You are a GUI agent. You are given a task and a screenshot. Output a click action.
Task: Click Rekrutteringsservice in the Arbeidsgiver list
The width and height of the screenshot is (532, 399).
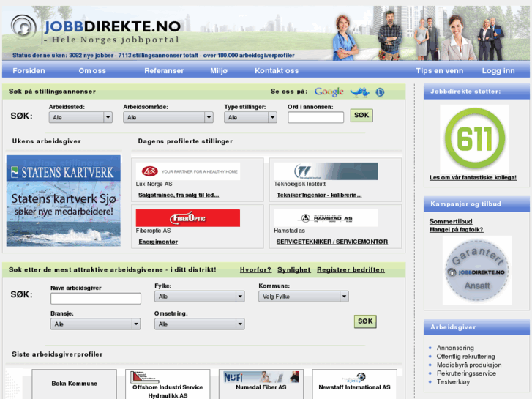467,373
